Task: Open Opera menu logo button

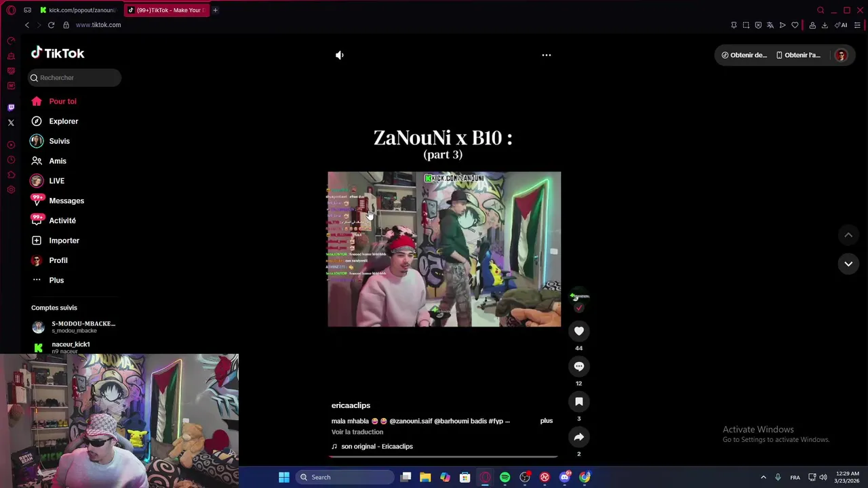Action: (x=11, y=10)
